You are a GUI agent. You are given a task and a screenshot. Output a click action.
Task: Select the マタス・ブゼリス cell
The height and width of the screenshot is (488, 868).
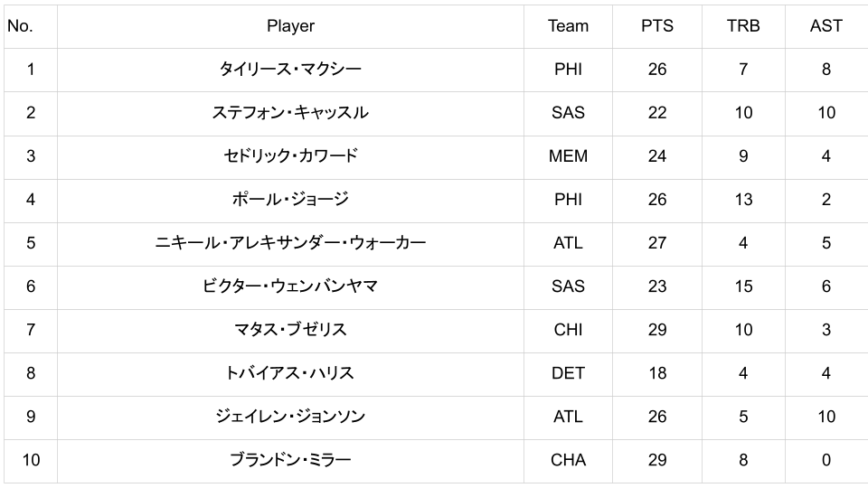290,330
